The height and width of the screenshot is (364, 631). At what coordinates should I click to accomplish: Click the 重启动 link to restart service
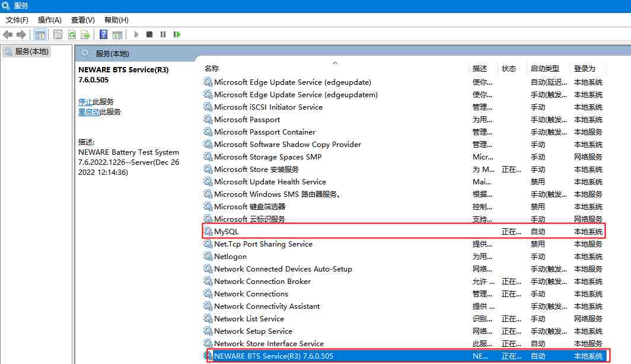(88, 112)
